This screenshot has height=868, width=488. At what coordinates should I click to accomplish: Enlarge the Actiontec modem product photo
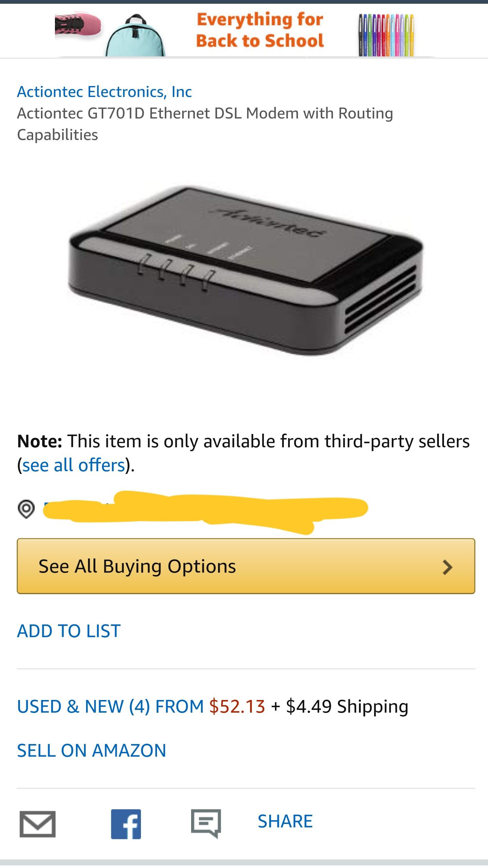click(246, 270)
